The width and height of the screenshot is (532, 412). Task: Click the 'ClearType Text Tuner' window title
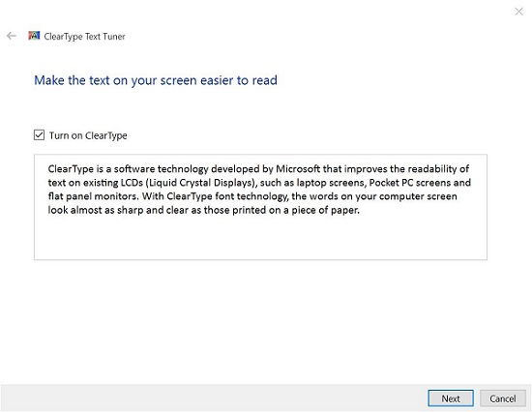click(x=84, y=37)
